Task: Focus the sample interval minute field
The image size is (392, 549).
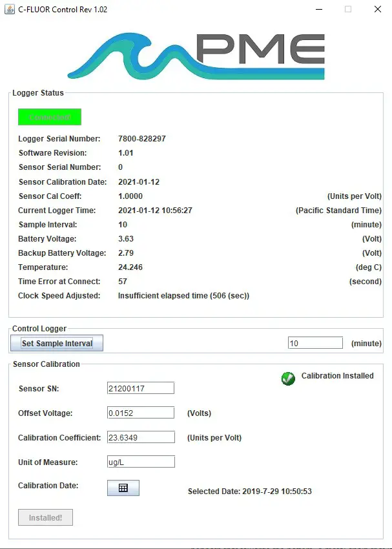Action: click(x=315, y=343)
